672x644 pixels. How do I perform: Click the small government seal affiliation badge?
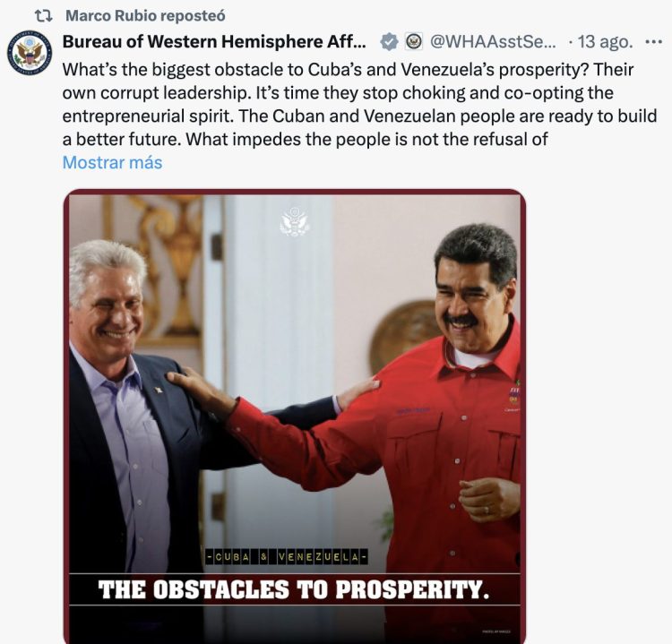coord(413,41)
